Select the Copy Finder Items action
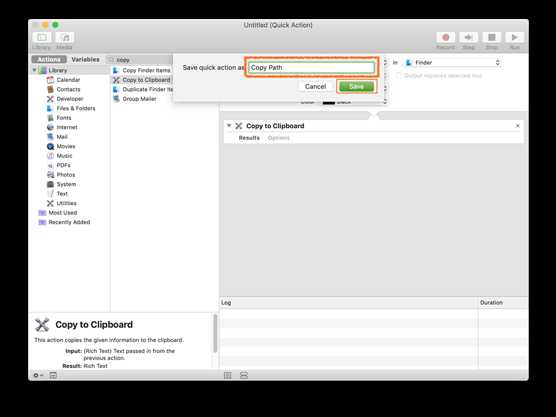The width and height of the screenshot is (556, 417). 142,70
